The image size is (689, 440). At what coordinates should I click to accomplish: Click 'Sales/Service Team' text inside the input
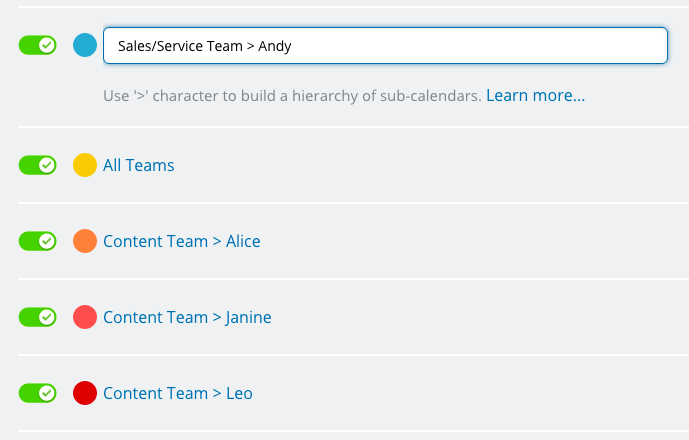click(180, 46)
